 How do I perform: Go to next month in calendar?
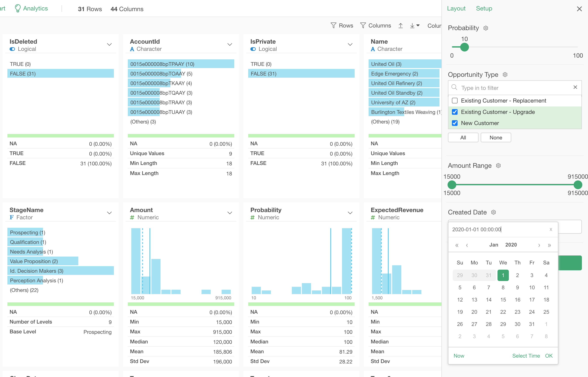(539, 245)
